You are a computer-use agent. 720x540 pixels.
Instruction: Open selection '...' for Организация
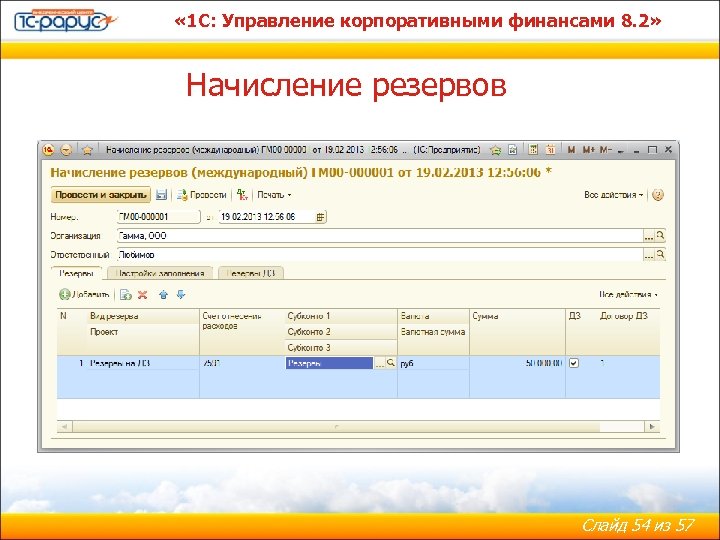pyautogui.click(x=648, y=236)
